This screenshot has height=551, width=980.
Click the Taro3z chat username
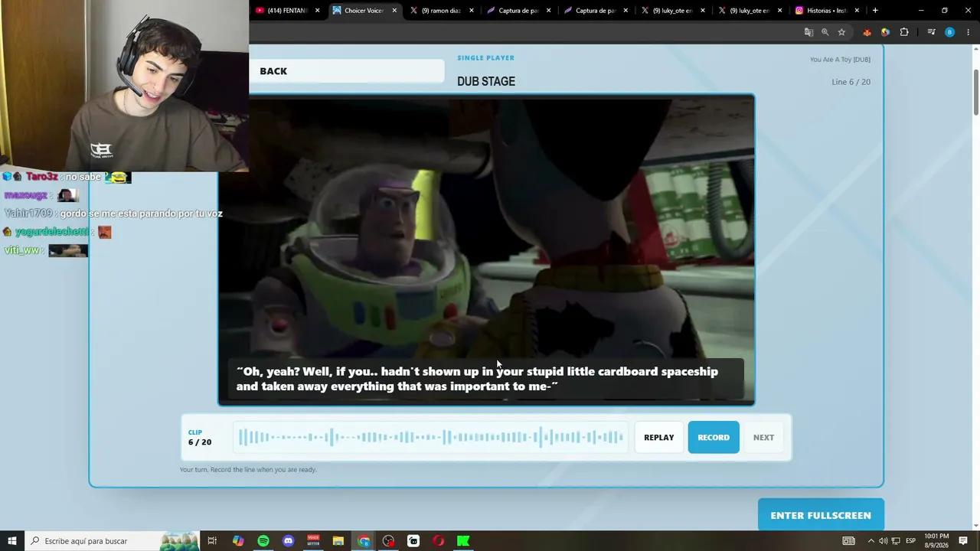(42, 177)
